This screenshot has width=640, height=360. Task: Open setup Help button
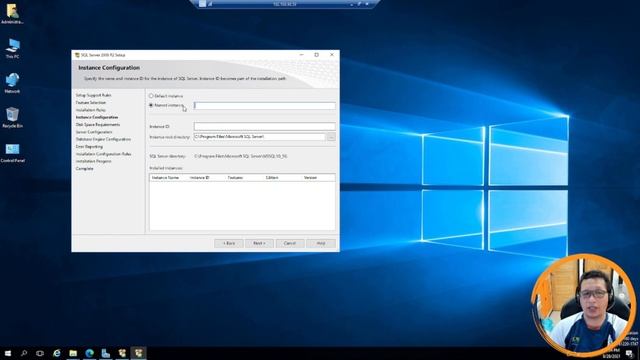pyautogui.click(x=321, y=243)
